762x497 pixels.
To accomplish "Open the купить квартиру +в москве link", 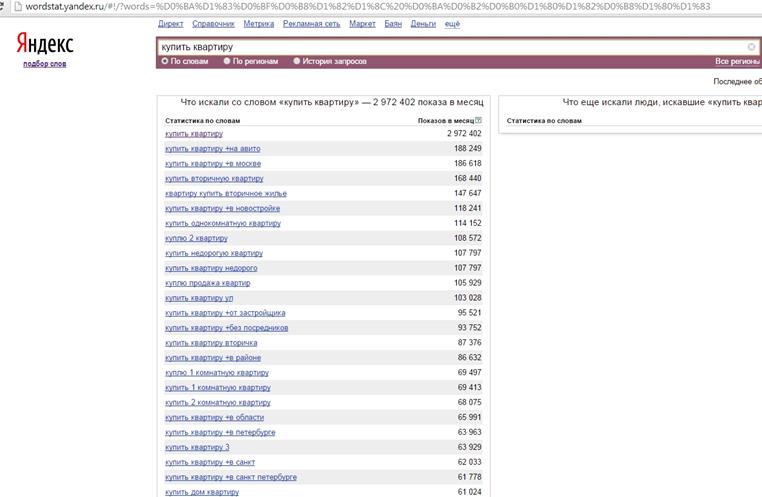I will pos(213,164).
